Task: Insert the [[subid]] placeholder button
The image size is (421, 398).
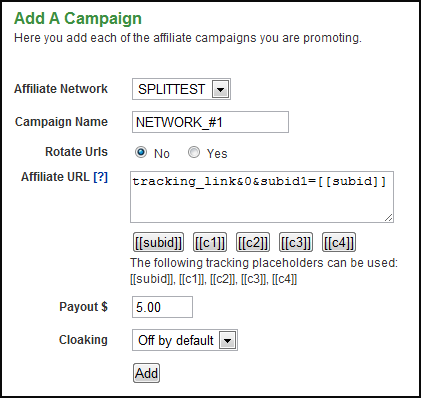Action: point(158,242)
